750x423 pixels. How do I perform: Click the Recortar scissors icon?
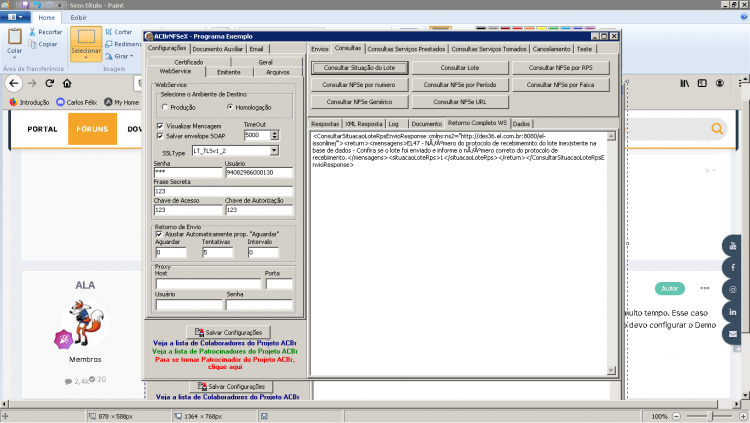pyautogui.click(x=32, y=32)
